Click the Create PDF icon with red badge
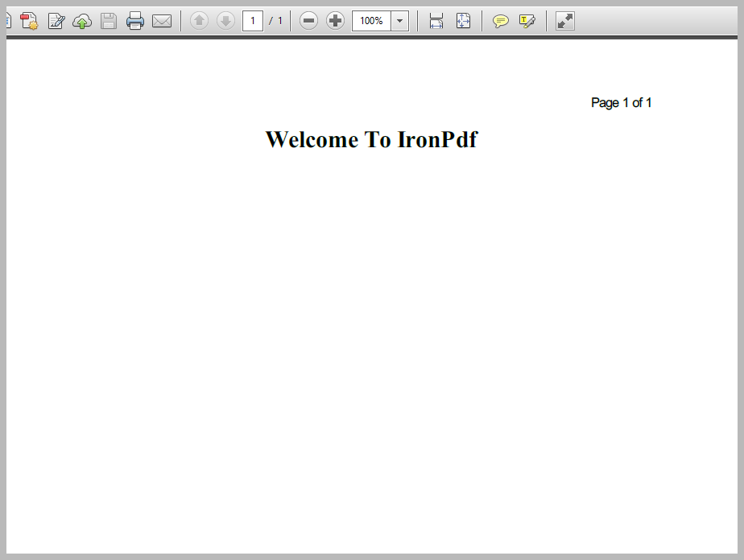This screenshot has width=744, height=560. (29, 21)
